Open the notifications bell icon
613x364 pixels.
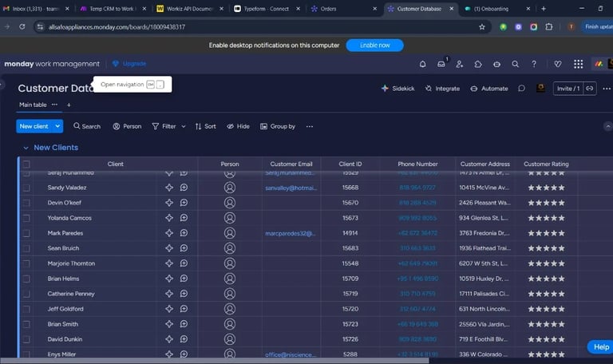coord(422,64)
